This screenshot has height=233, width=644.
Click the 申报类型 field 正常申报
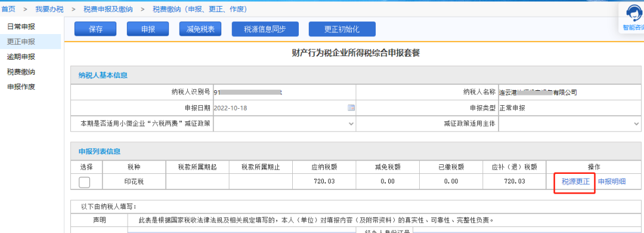[x=570, y=108]
